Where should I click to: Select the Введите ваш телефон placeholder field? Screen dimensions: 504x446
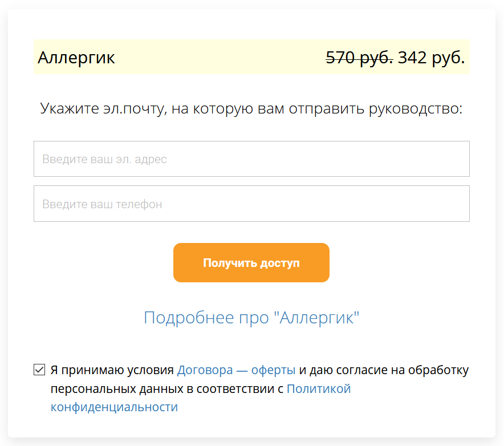pyautogui.click(x=251, y=204)
